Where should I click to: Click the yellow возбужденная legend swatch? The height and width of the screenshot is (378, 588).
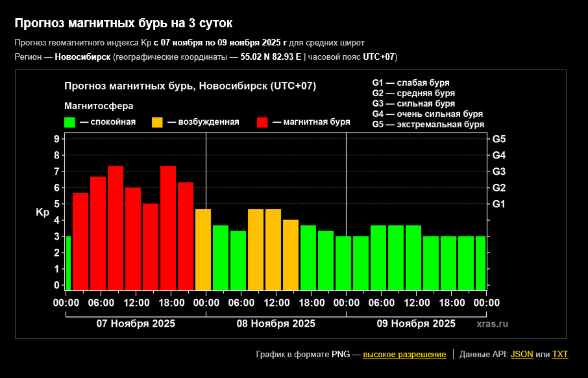coord(157,122)
